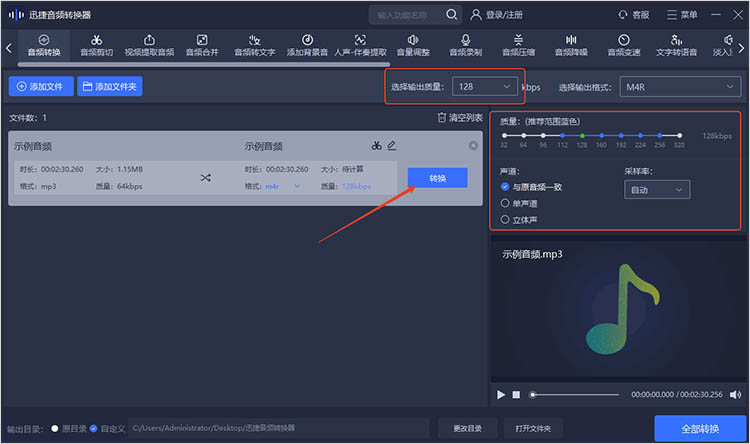Select 原目录 output directory option
The image size is (750, 444).
(69, 428)
